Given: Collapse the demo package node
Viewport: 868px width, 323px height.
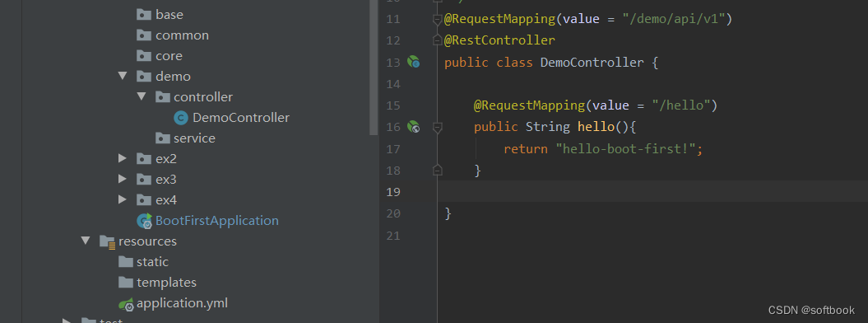Looking at the screenshot, I should pyautogui.click(x=123, y=76).
